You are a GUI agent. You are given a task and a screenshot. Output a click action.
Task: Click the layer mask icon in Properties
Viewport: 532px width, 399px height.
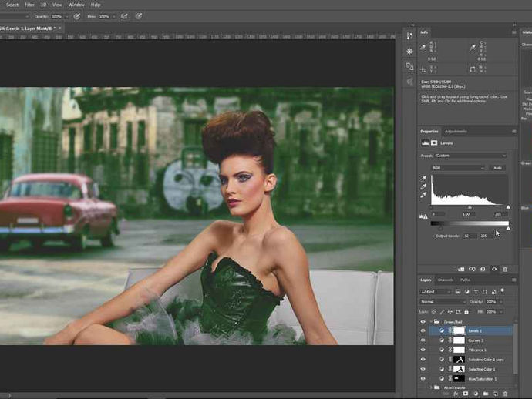click(433, 143)
